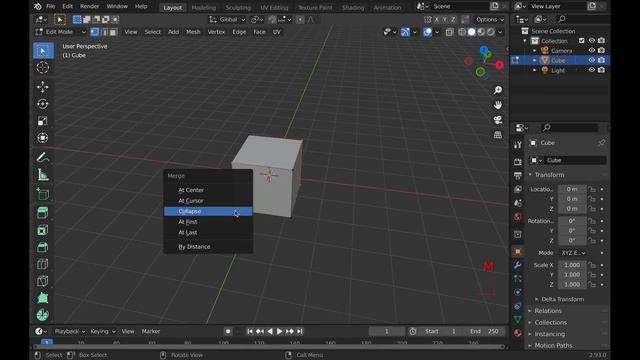Select the Bevel tool
This screenshot has height=360, width=640.
43,247
